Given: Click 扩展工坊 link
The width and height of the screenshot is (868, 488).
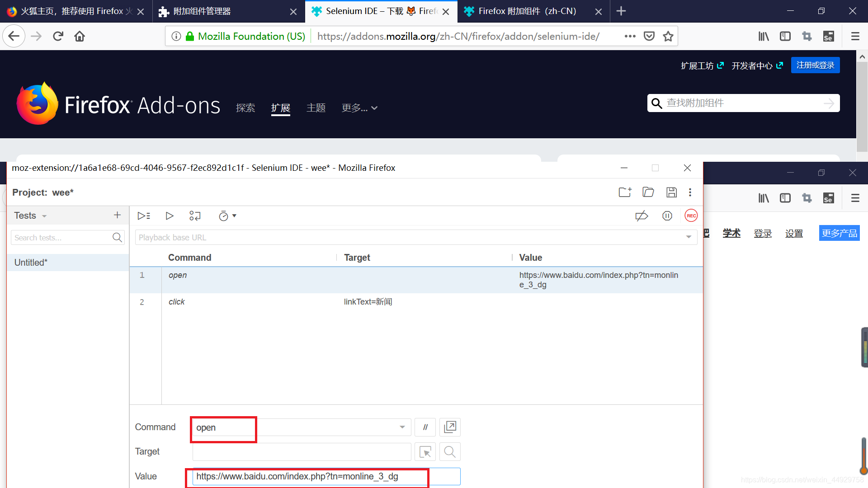Looking at the screenshot, I should point(702,66).
